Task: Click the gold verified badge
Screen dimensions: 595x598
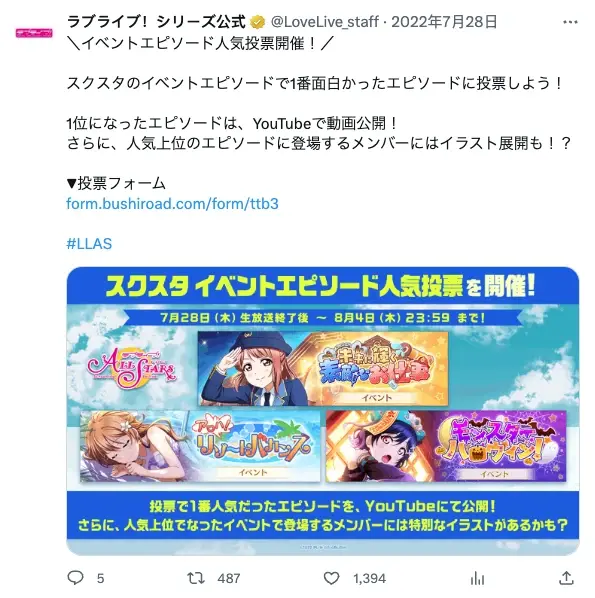Action: pos(258,22)
